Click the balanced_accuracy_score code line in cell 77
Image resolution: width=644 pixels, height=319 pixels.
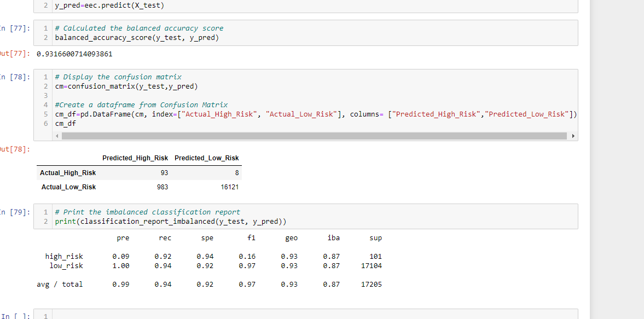coord(137,38)
